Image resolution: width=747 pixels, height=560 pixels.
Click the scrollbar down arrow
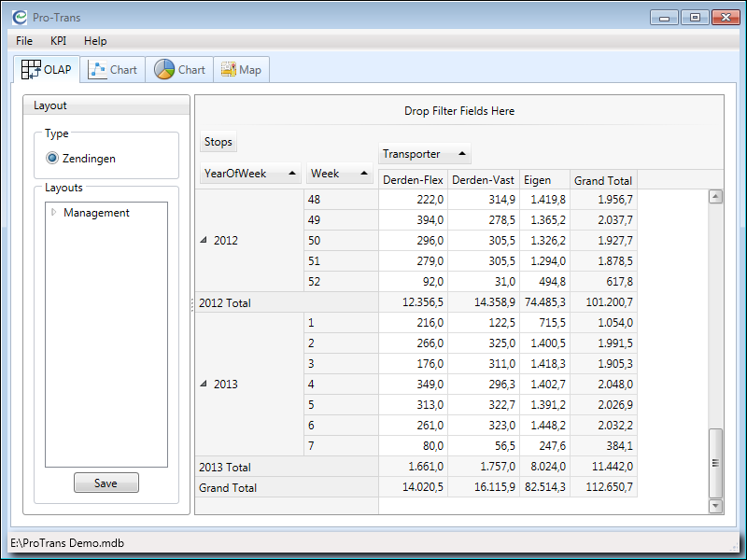click(x=716, y=506)
